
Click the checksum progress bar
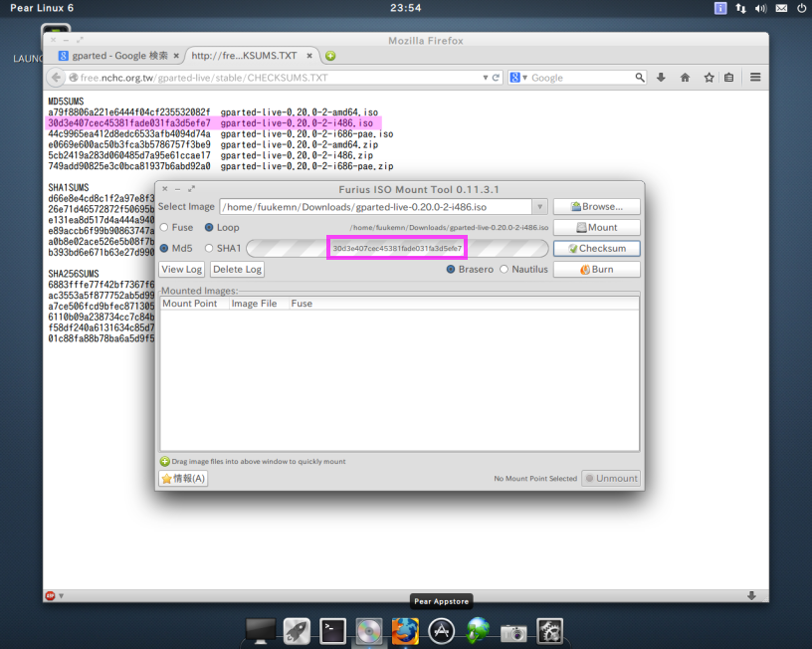pyautogui.click(x=397, y=249)
